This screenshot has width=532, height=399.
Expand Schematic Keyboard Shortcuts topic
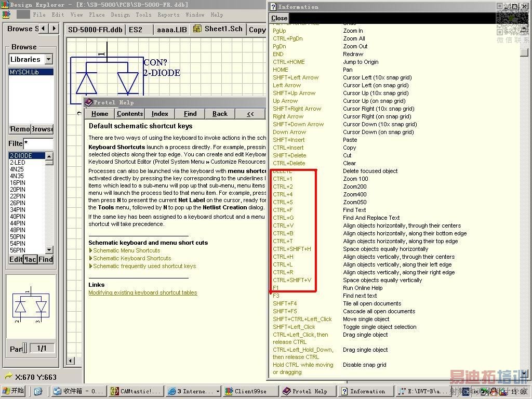132,258
